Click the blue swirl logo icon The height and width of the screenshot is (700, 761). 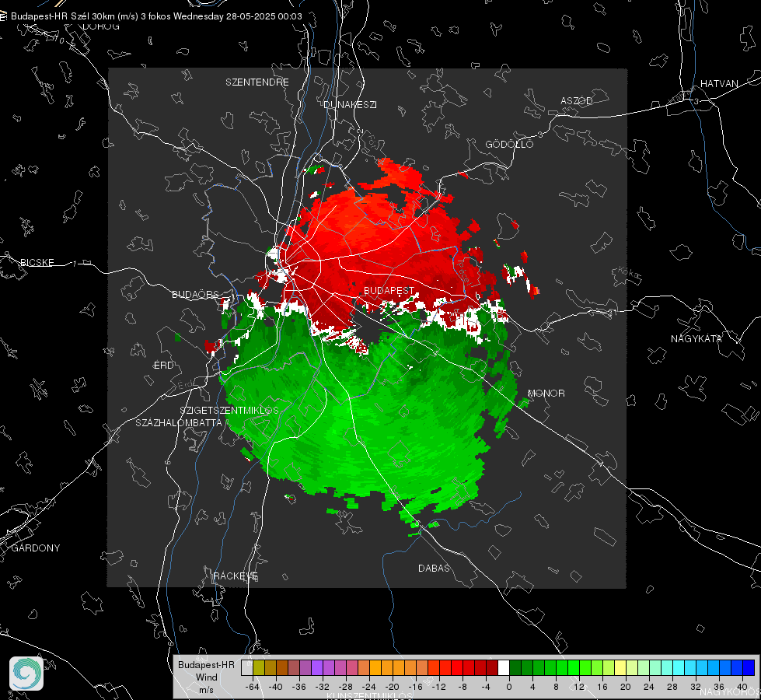[26, 674]
